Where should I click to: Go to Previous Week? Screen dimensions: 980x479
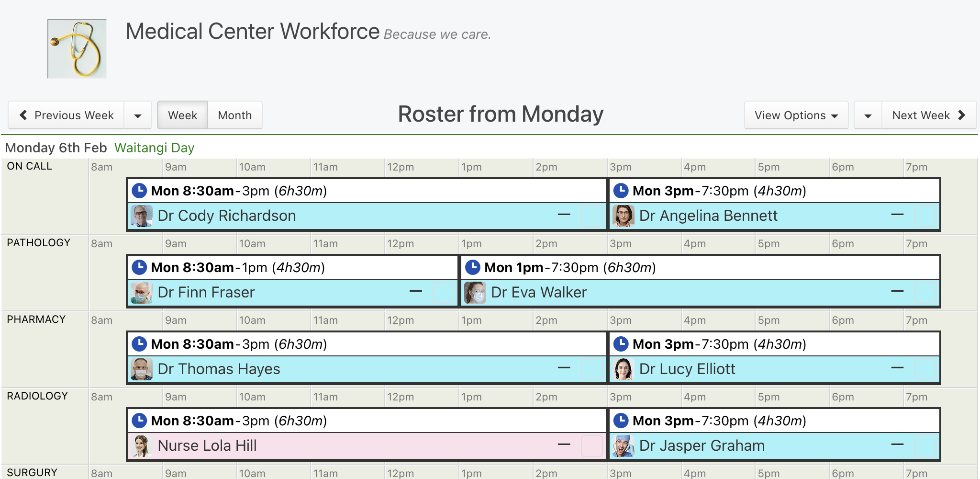67,115
